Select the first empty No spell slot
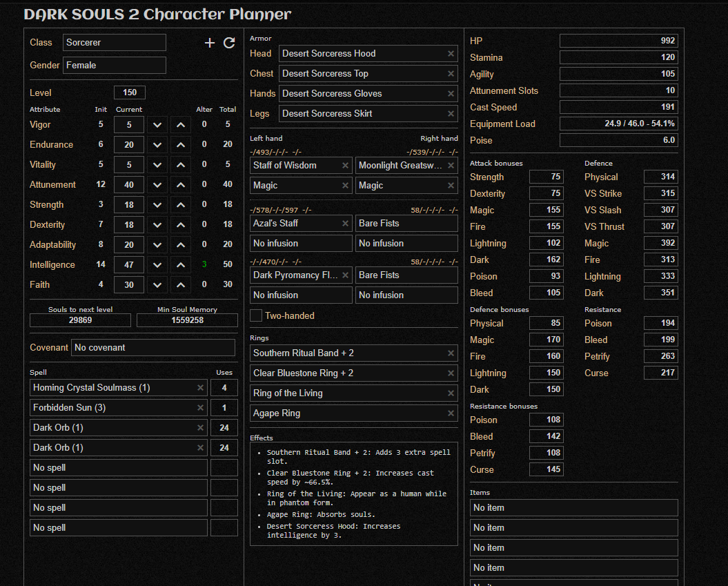 click(119, 467)
